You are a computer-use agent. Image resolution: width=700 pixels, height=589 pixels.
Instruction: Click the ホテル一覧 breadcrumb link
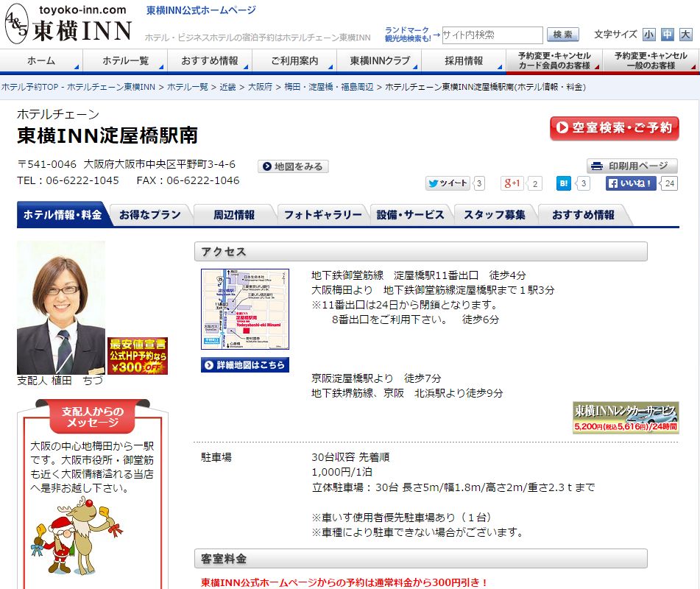point(188,87)
